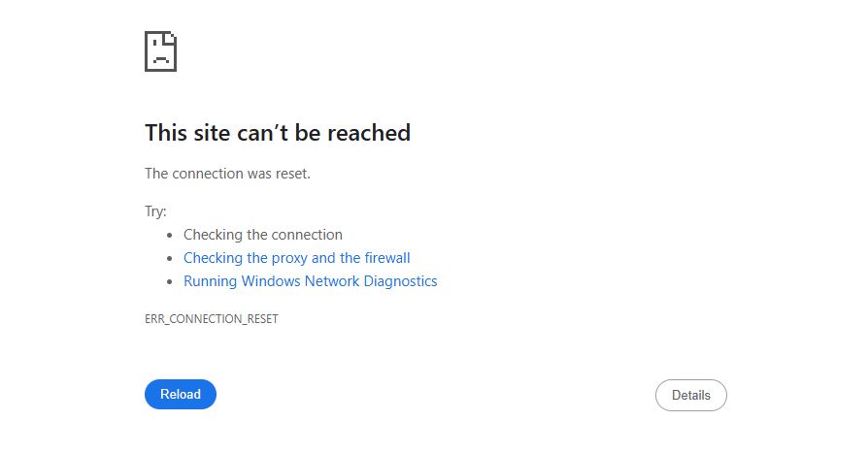Click "The connection was reset." message

[227, 174]
